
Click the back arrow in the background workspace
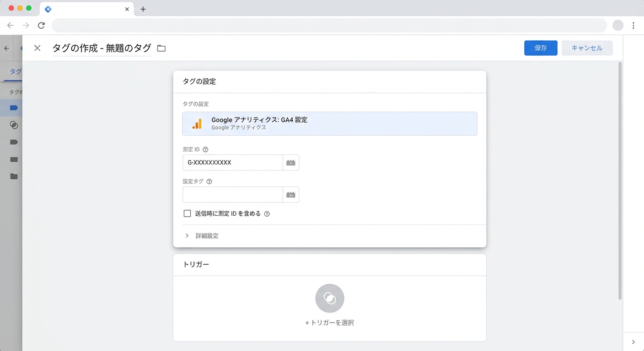[x=6, y=48]
